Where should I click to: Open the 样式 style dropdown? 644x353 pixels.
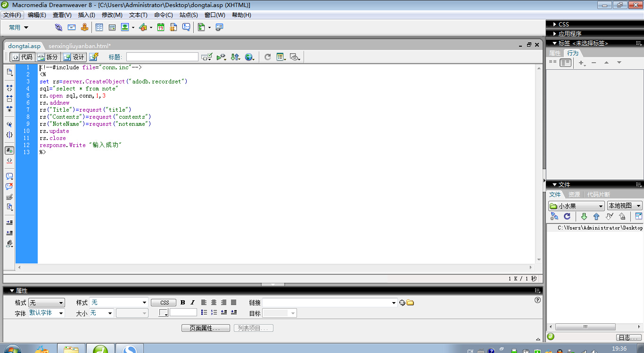point(119,303)
